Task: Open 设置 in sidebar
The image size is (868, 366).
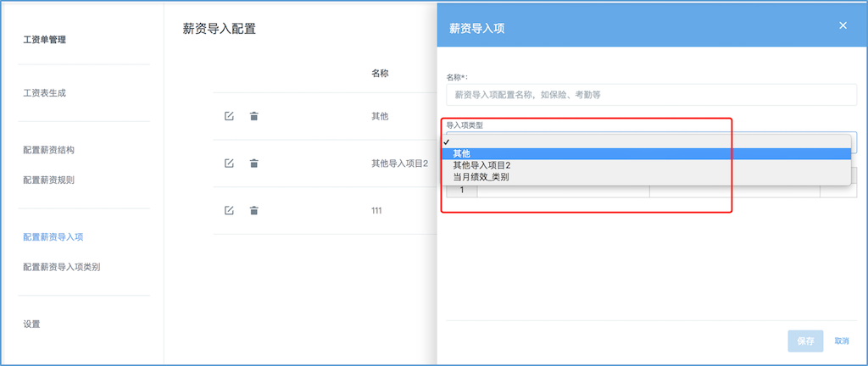Action: 31,324
